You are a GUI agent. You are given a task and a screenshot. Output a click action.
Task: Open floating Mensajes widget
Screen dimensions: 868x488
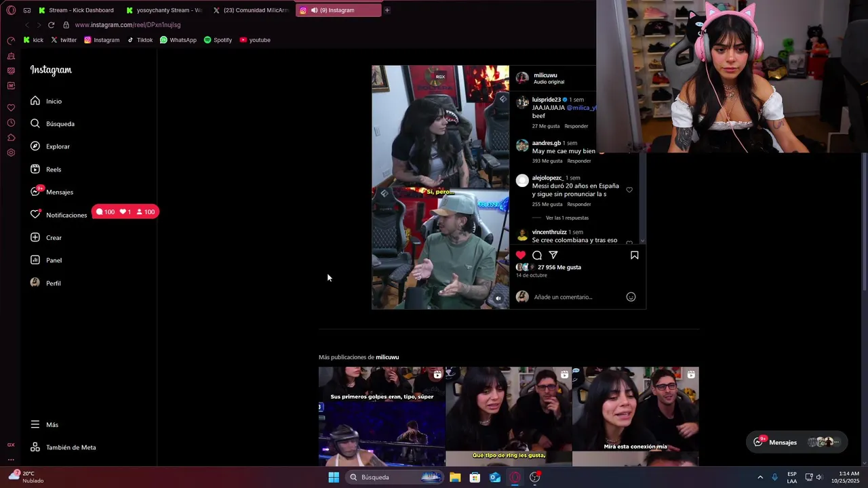coord(797,442)
